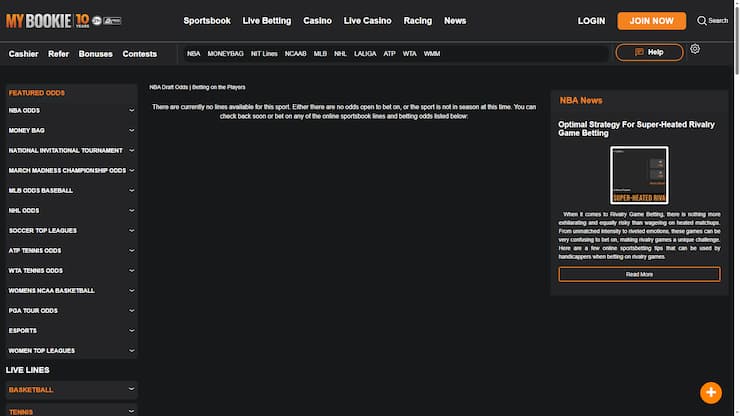The height and width of the screenshot is (416, 740).
Task: Click the Read More button
Action: [x=639, y=274]
